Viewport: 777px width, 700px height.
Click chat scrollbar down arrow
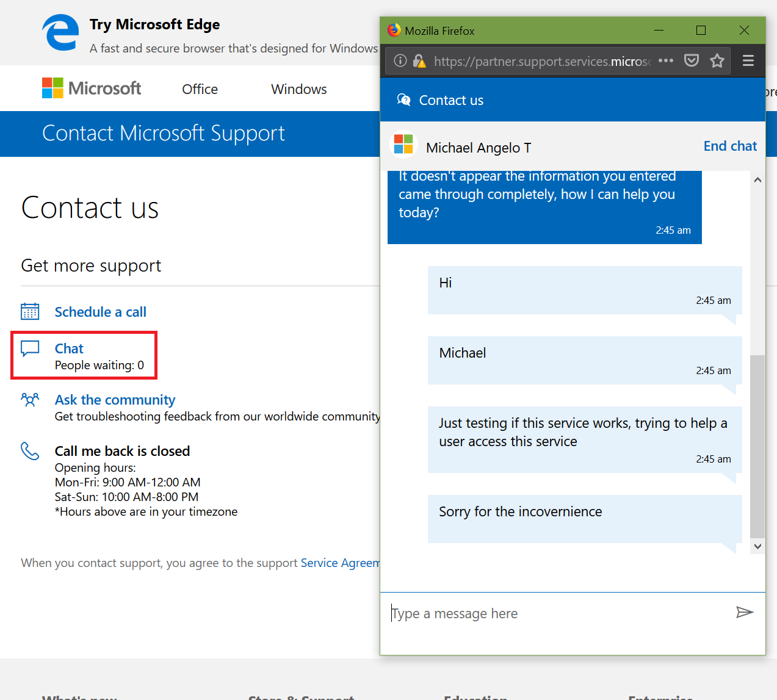click(x=757, y=546)
